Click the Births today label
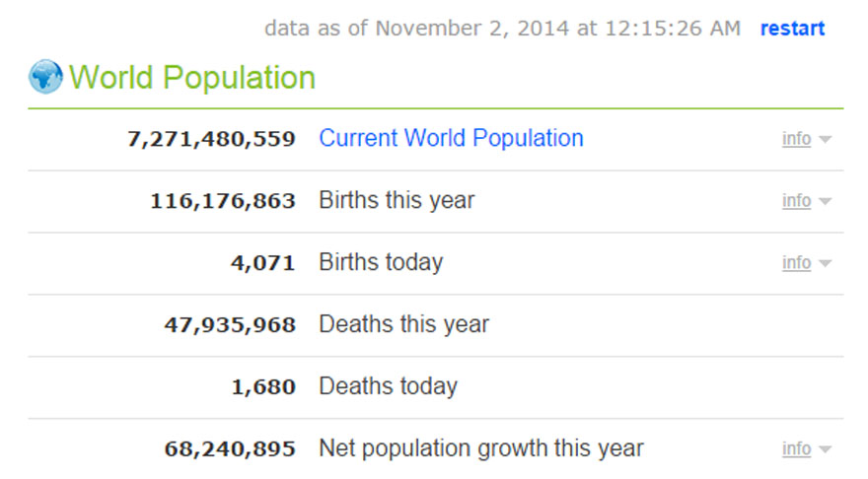Viewport: 868px width, 479px height. 382,262
